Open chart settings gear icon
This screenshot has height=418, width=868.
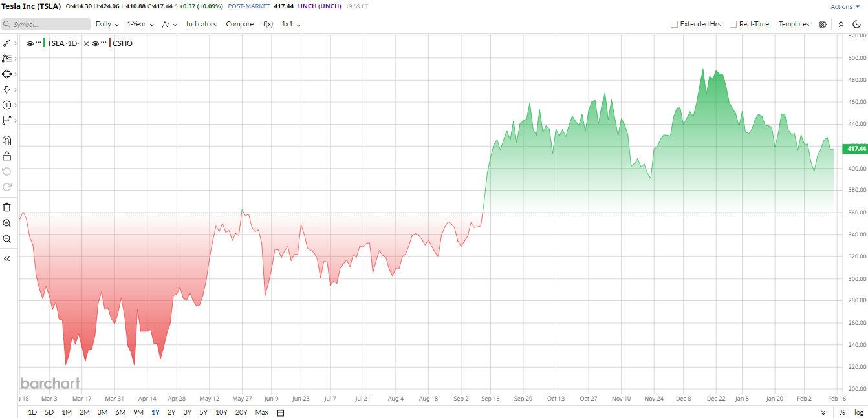[823, 25]
